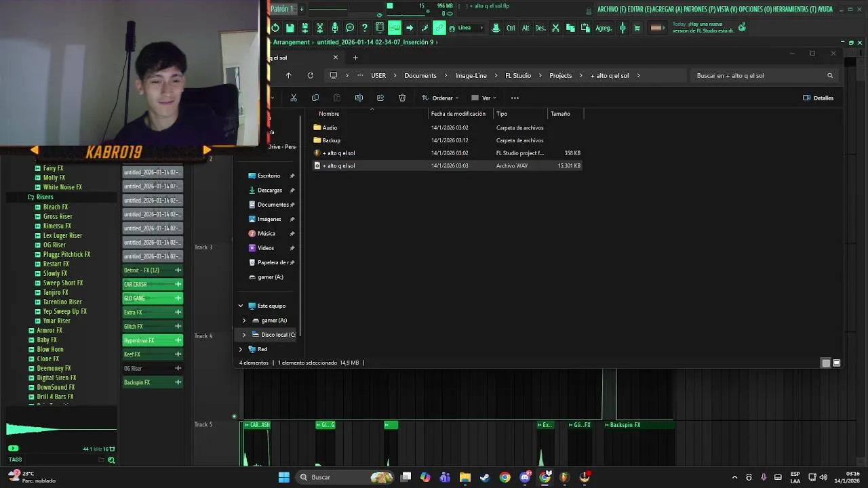
Task: Select the '+ alto q el sol' WAV file
Action: pos(448,165)
